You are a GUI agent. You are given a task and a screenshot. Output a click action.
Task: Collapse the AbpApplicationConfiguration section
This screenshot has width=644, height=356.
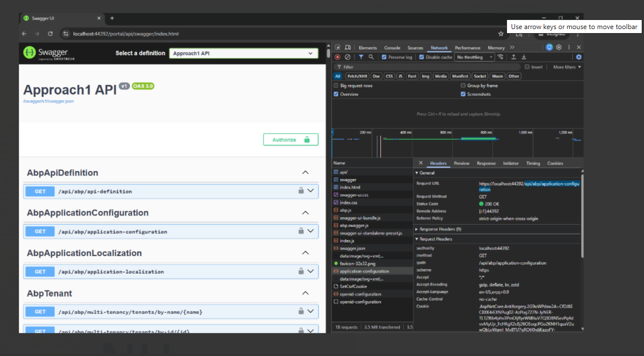(x=305, y=213)
